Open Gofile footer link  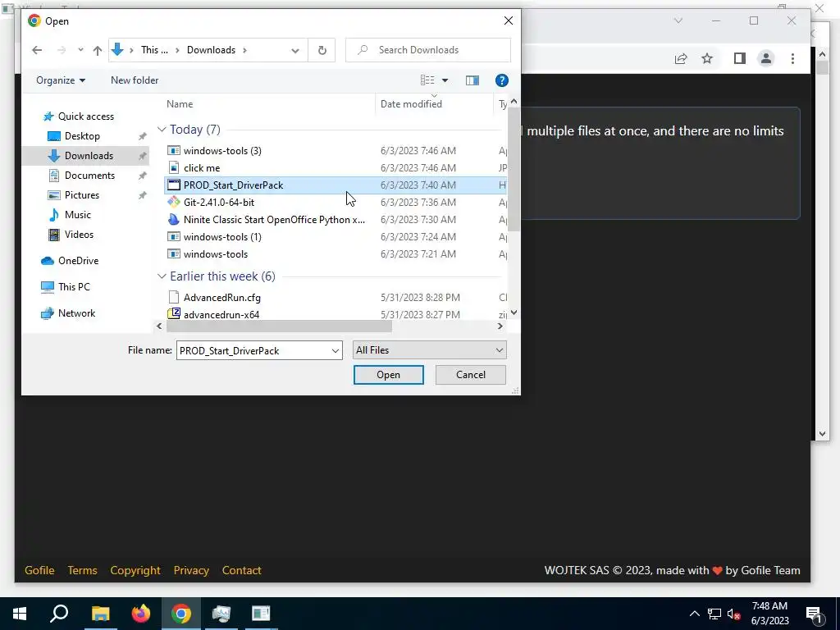tap(39, 571)
